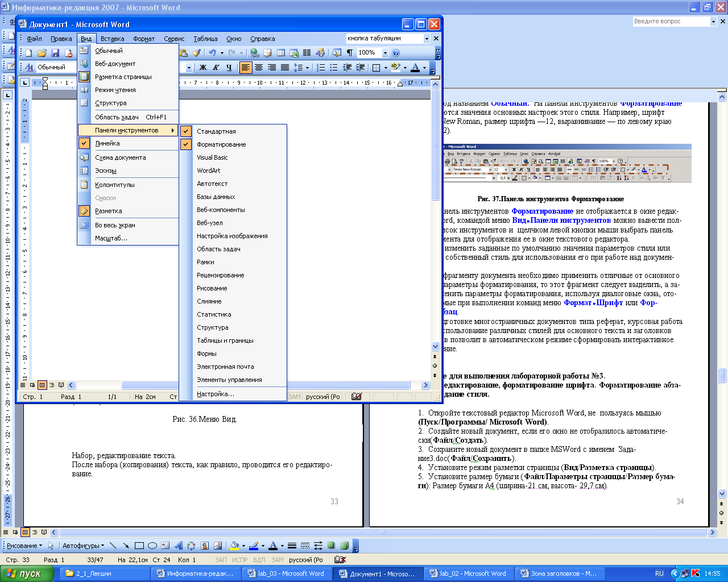Click the Document Map icon beside ¶
Image resolution: width=728 pixels, height=582 pixels.
[337, 53]
